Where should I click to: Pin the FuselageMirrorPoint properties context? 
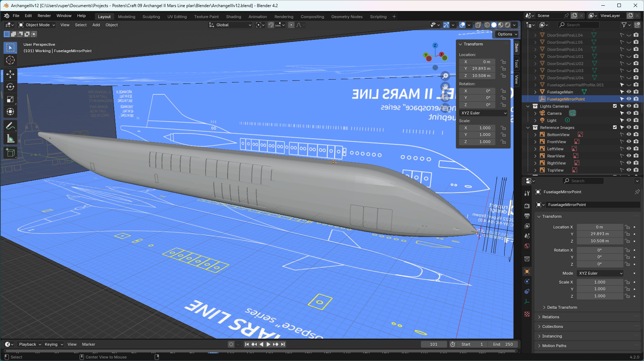637,192
